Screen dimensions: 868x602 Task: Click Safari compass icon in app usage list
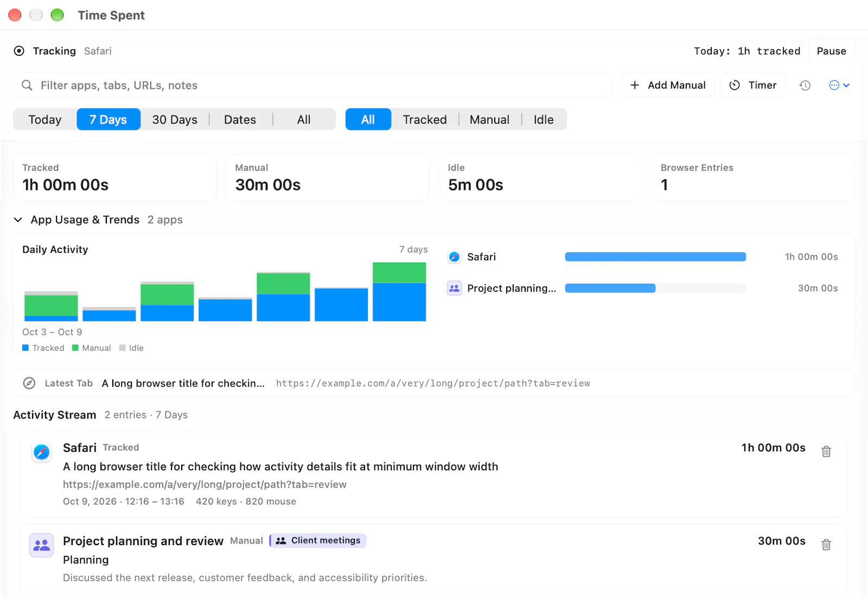coord(455,257)
